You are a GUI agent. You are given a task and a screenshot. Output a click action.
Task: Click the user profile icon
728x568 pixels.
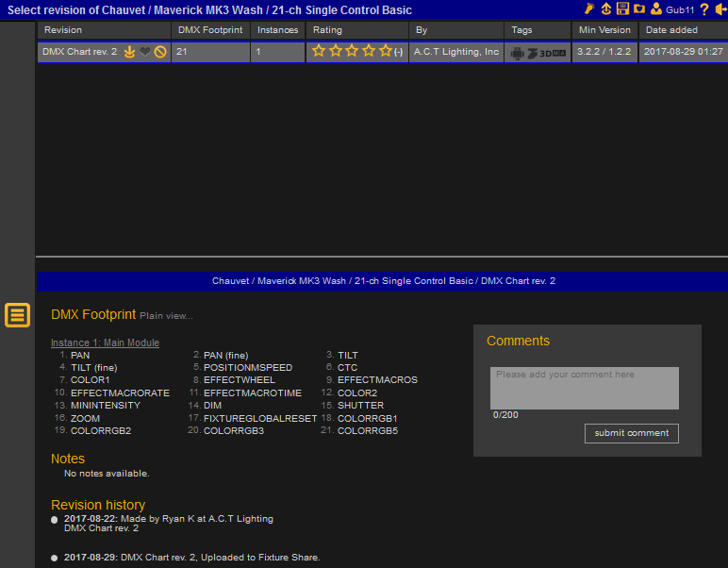656,8
